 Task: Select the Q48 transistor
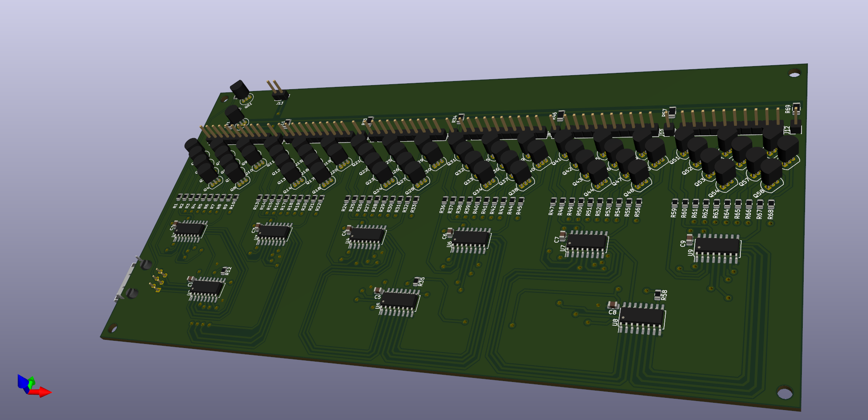(x=638, y=175)
